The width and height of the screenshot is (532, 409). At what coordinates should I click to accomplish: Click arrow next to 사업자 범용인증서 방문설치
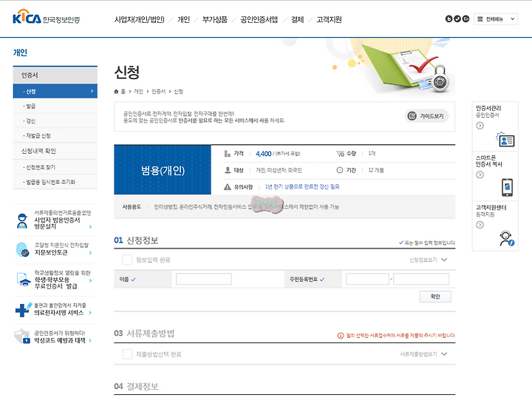[91, 226]
